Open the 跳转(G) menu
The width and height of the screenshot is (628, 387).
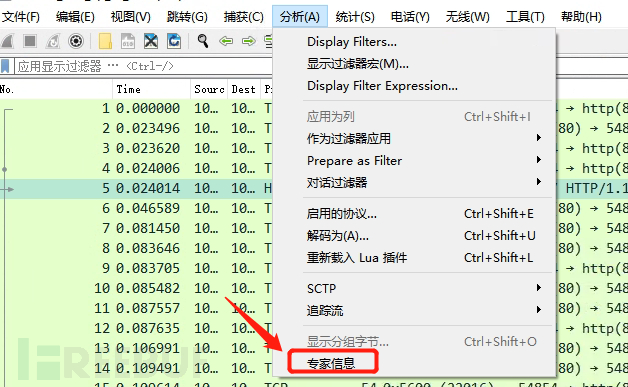coord(187,17)
